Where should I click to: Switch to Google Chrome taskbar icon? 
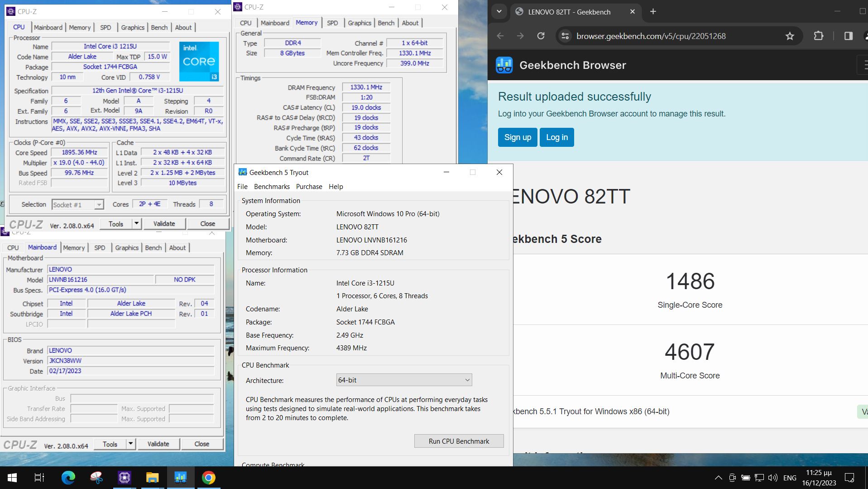pyautogui.click(x=208, y=478)
